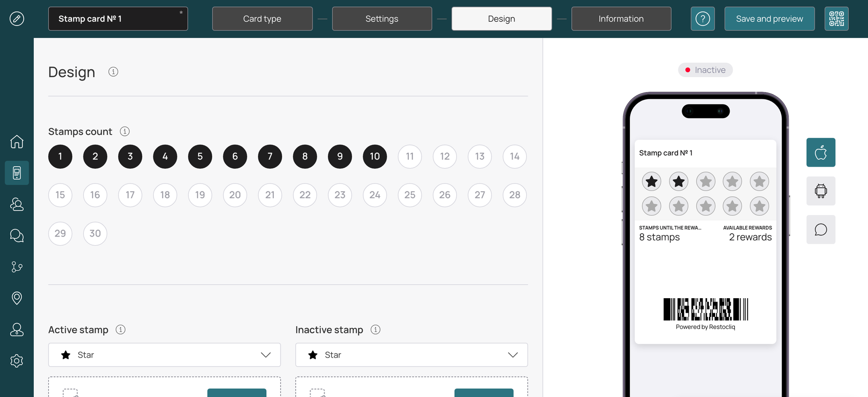Click Save and preview button
The height and width of the screenshot is (397, 868).
coord(770,19)
